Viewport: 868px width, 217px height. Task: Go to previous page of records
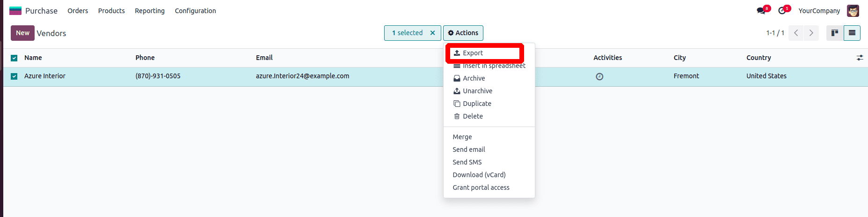796,33
